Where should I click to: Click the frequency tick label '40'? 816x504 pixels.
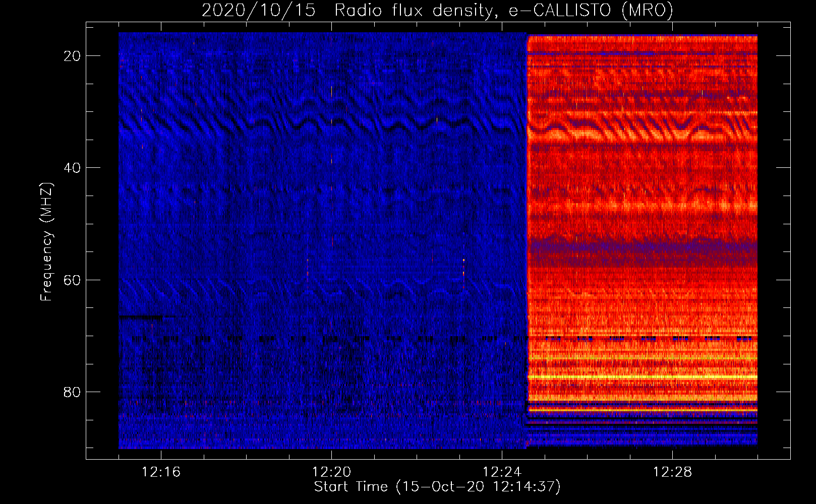tap(72, 168)
